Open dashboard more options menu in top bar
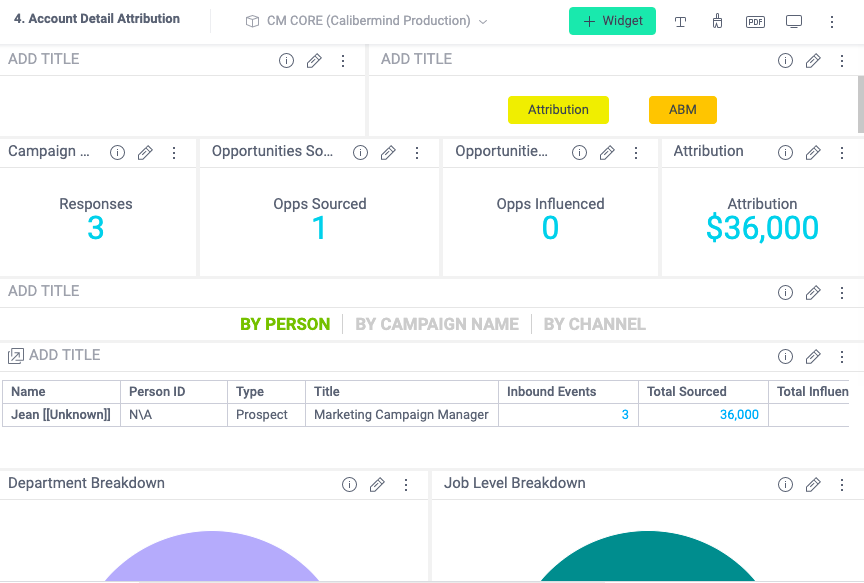The width and height of the screenshot is (864, 583). (x=832, y=21)
